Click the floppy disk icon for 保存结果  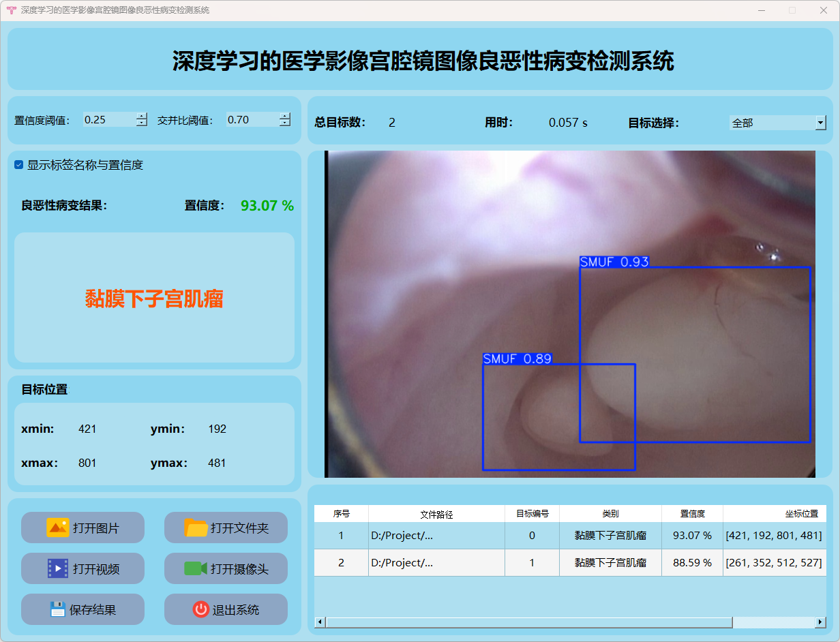(x=58, y=609)
